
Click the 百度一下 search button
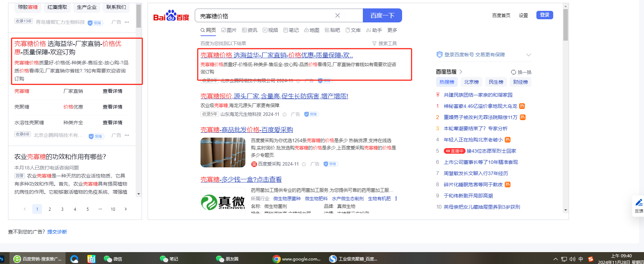click(382, 15)
